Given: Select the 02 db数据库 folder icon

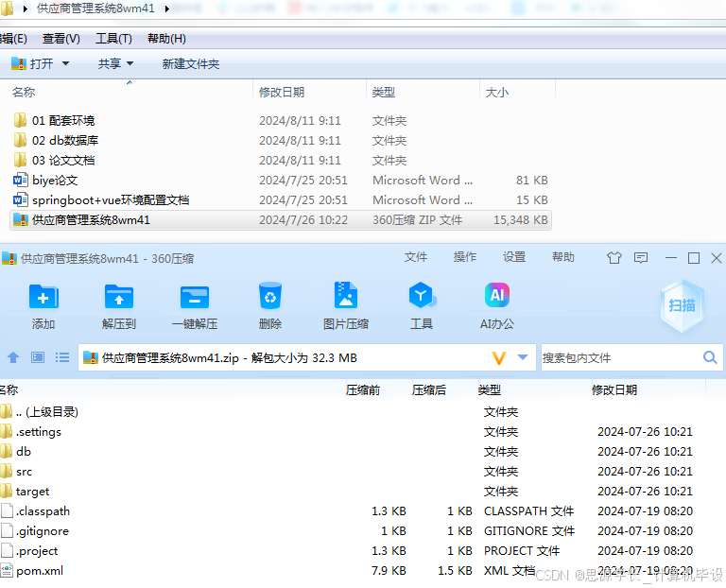Looking at the screenshot, I should (x=20, y=140).
